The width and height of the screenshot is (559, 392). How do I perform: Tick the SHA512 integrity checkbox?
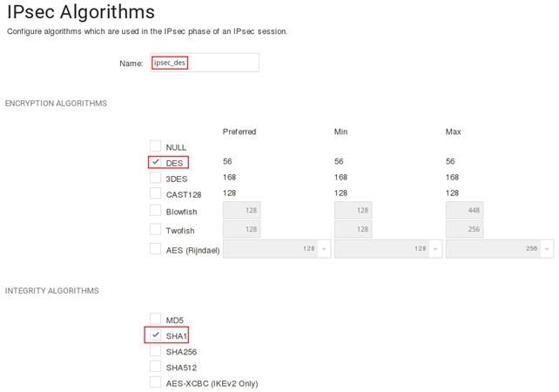tap(155, 367)
